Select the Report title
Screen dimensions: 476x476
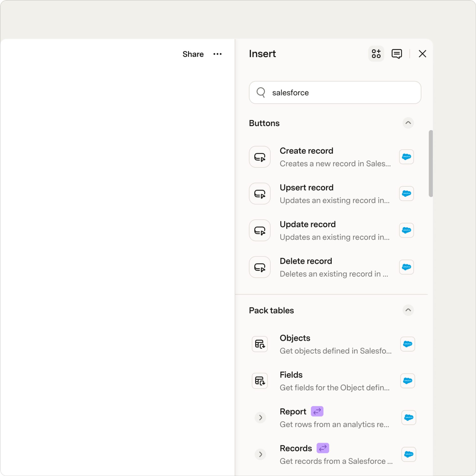pos(293,412)
